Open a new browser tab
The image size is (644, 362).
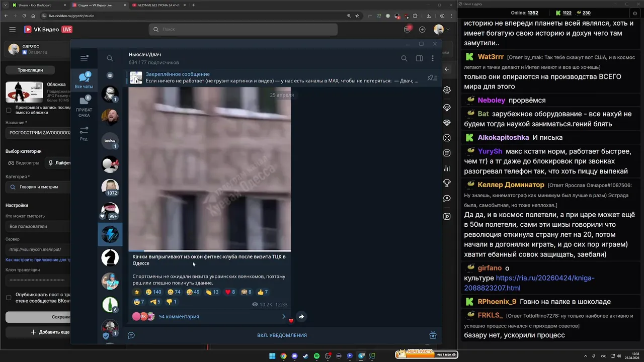coord(194,5)
